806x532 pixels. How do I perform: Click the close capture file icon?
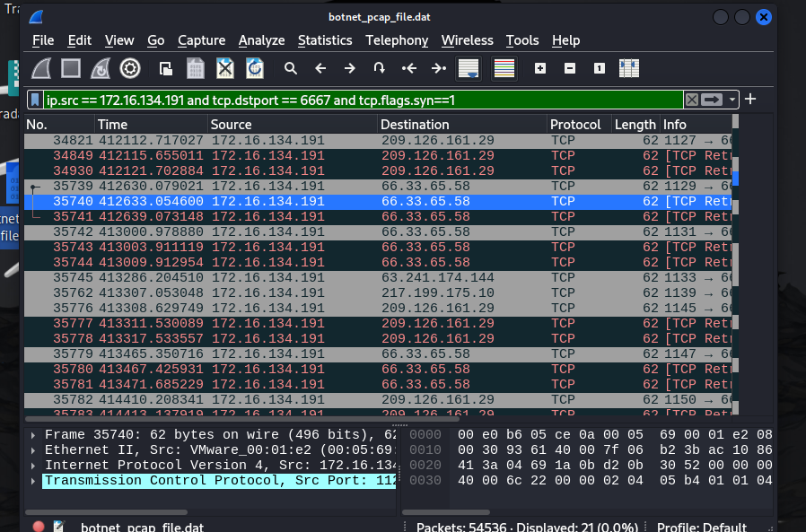click(225, 68)
